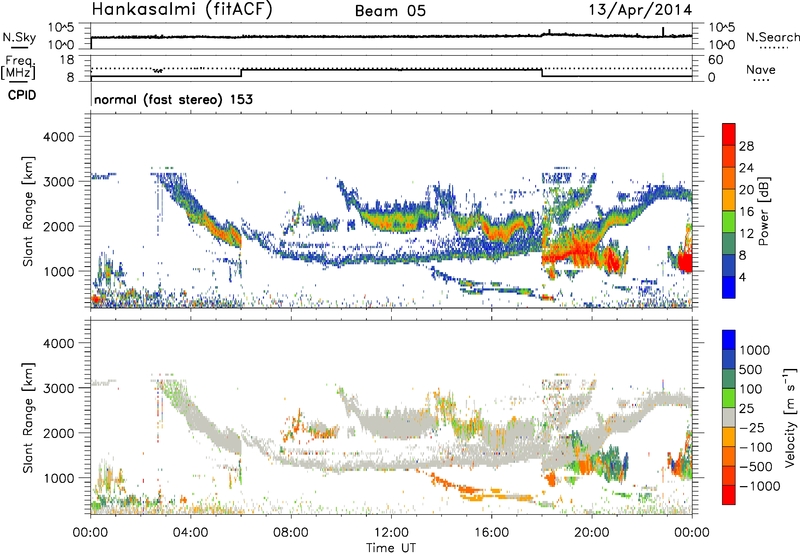Select the "Beam 05" heading
Image resolution: width=800 pixels, height=554 pixels.
coord(390,11)
